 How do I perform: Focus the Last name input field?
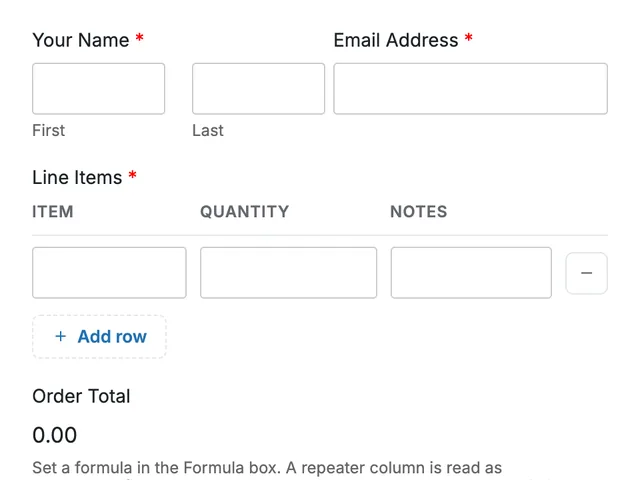[x=258, y=89]
